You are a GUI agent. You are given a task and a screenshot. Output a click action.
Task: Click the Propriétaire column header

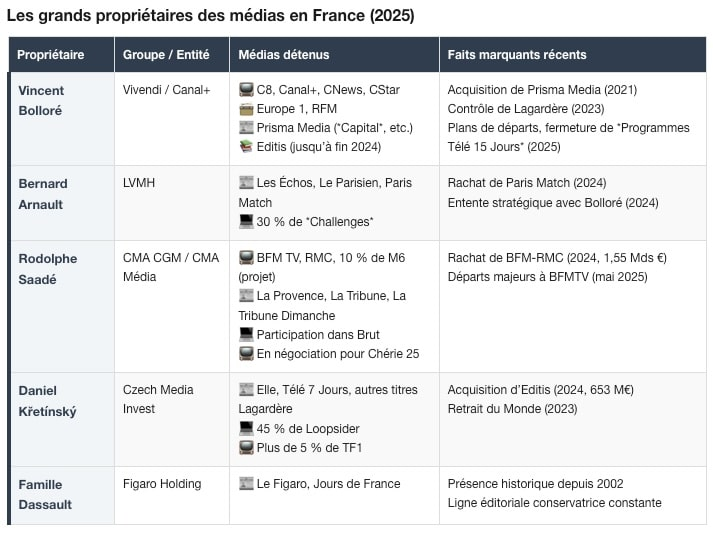click(51, 55)
